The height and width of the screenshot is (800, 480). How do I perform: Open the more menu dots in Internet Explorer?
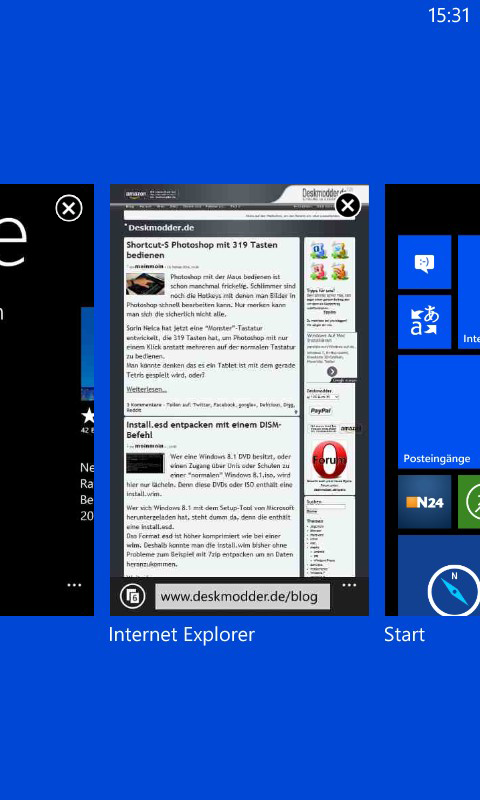[349, 585]
